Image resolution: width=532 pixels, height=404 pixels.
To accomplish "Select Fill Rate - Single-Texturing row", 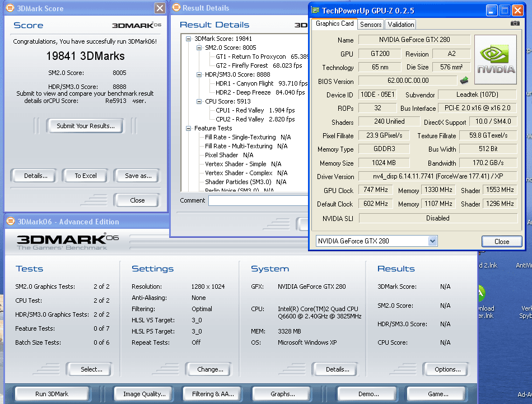I will pos(248,137).
